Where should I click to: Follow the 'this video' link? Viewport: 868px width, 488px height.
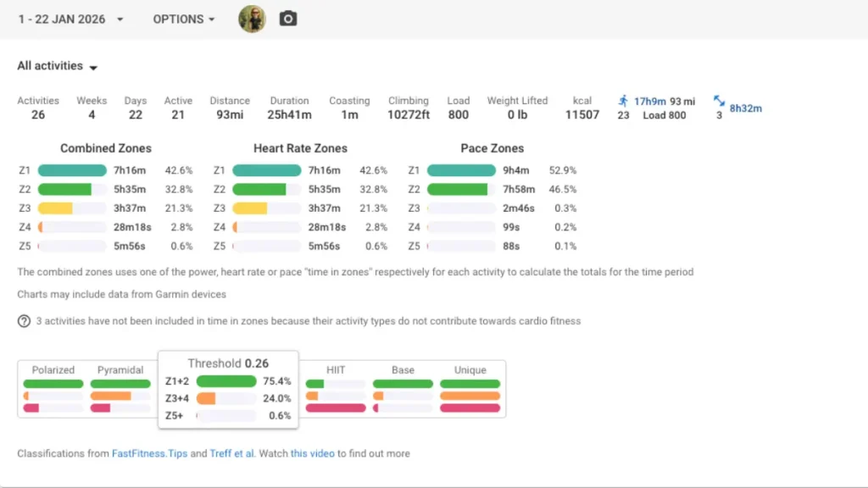(312, 454)
